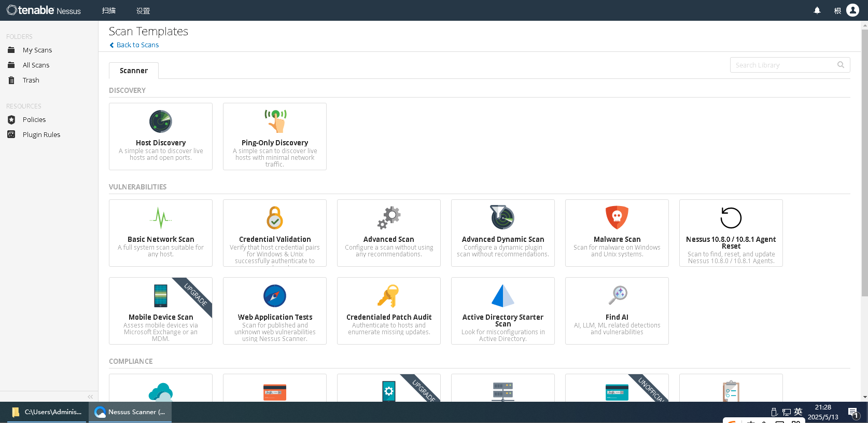Viewport: 868px width, 423px height.
Task: Click the Malware Scan title text
Action: tap(617, 239)
